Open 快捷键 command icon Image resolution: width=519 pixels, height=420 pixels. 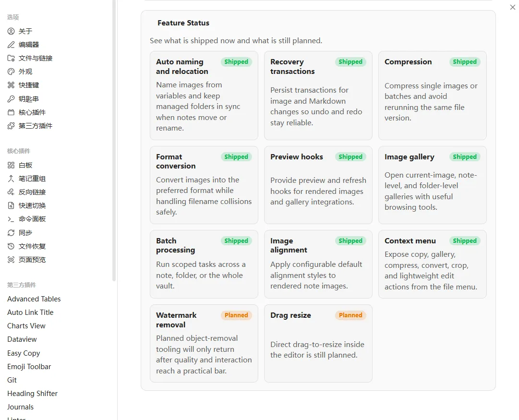11,85
